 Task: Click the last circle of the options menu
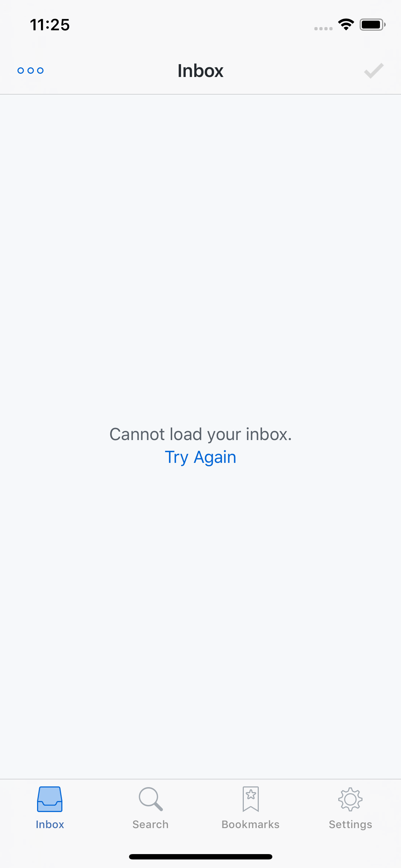tap(41, 71)
